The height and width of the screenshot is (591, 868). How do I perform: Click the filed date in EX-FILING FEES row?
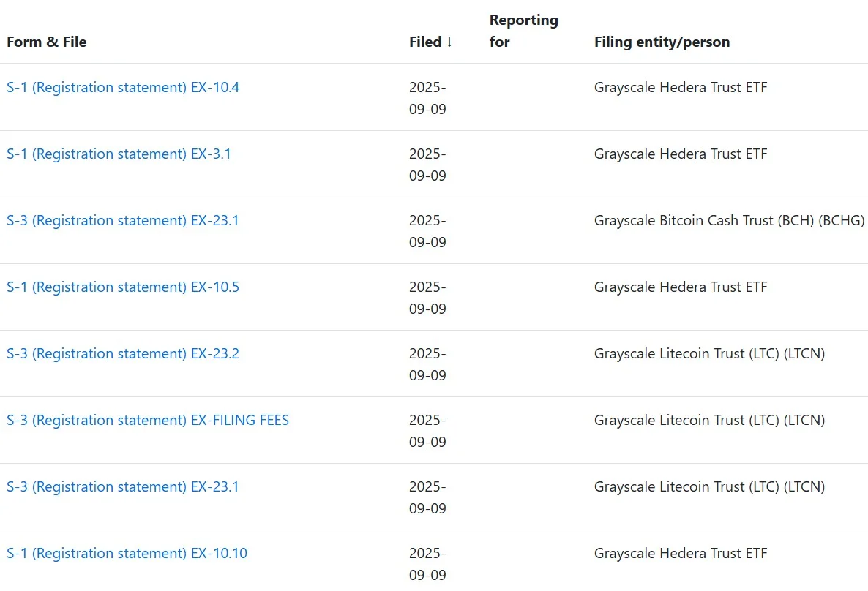(427, 431)
